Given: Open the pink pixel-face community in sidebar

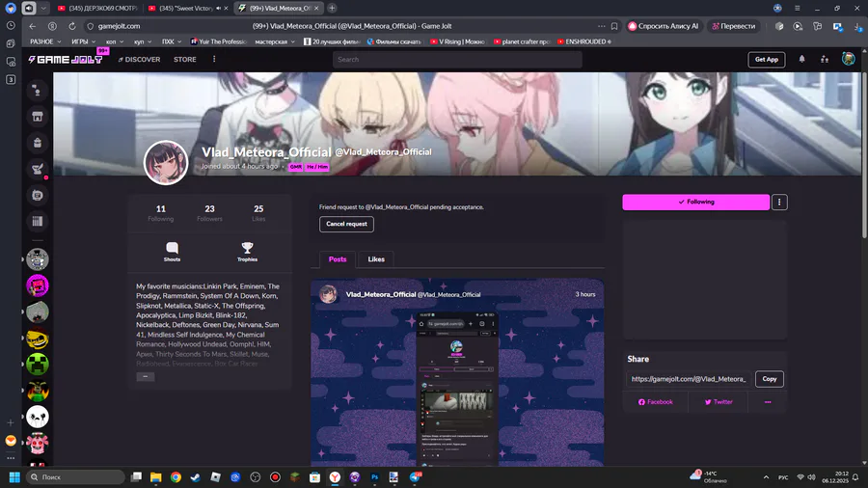Looking at the screenshot, I should (38, 285).
